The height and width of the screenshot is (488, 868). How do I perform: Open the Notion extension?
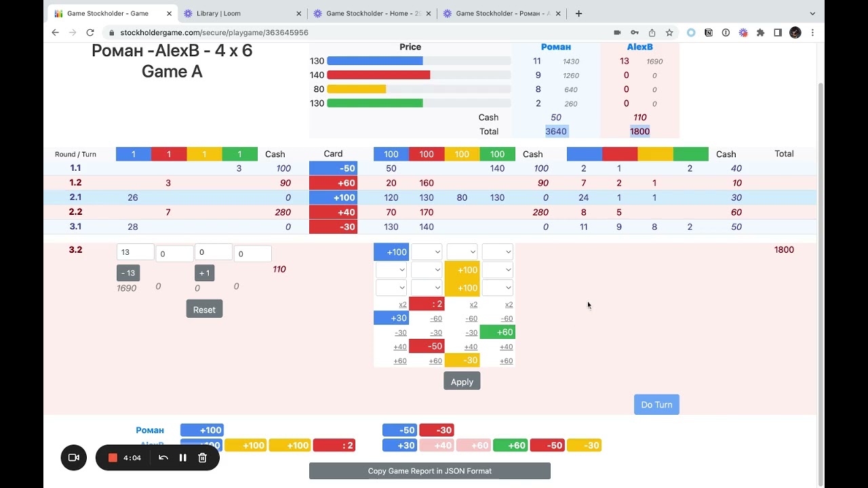pos(709,33)
